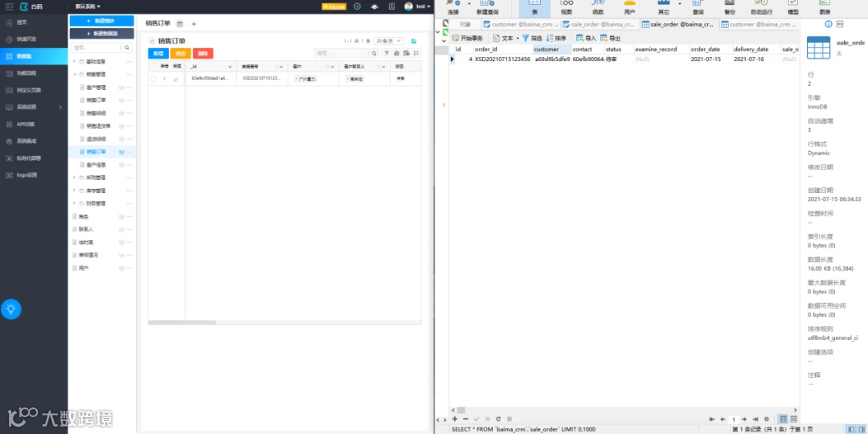The height and width of the screenshot is (434, 868).
Task: Expand the 基础信息 folder
Action: click(75, 61)
